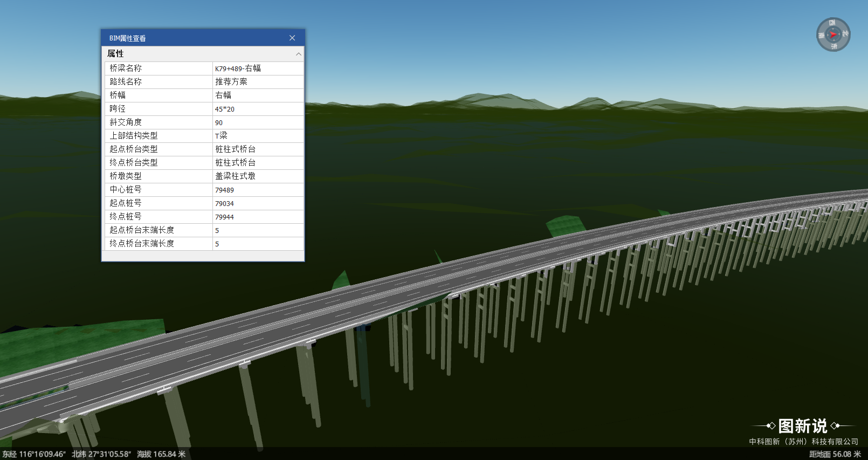Image resolution: width=868 pixels, height=460 pixels.
Task: Select value 45*20
Action: [258, 109]
